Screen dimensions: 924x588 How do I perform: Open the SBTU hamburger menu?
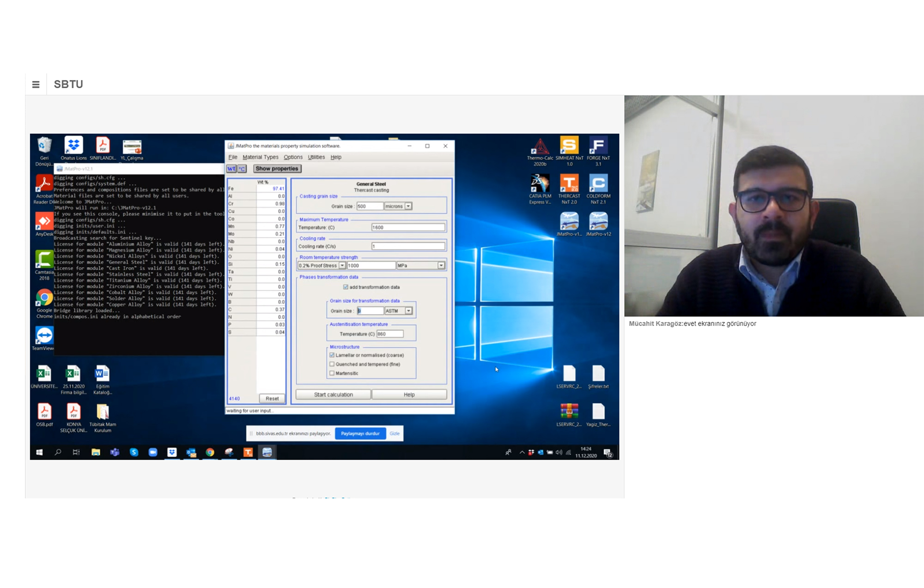36,85
